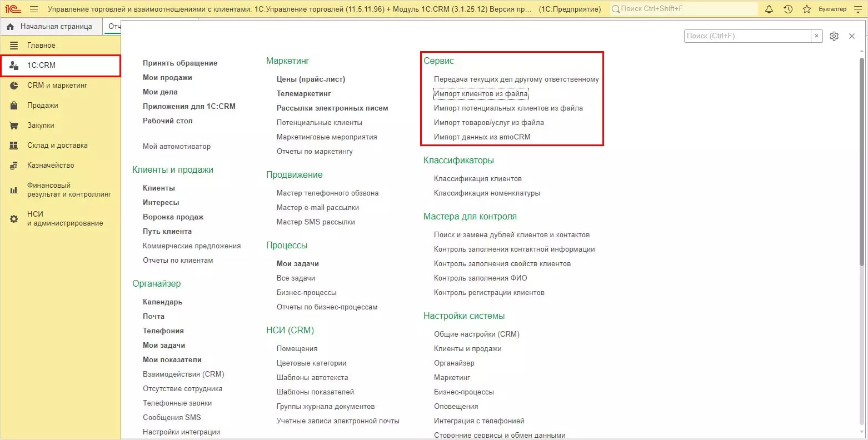Open Цены (прайс-лист)
The height and width of the screenshot is (440, 868).
[x=311, y=79]
